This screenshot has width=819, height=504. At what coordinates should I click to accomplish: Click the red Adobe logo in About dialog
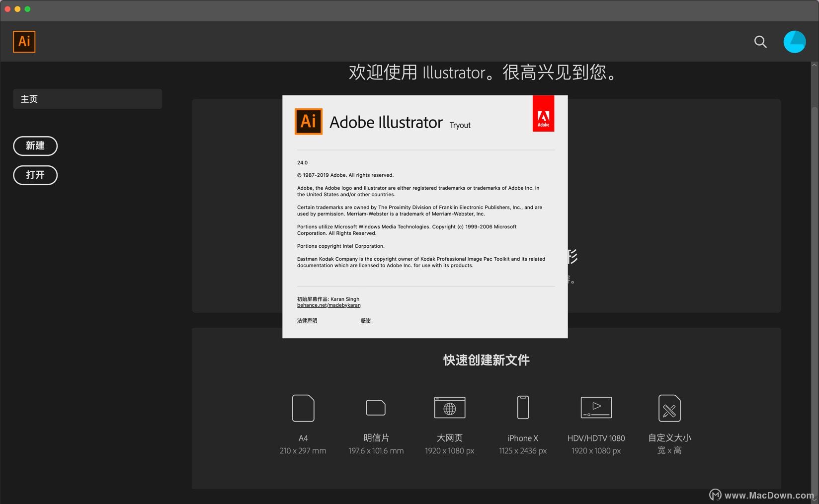[543, 114]
